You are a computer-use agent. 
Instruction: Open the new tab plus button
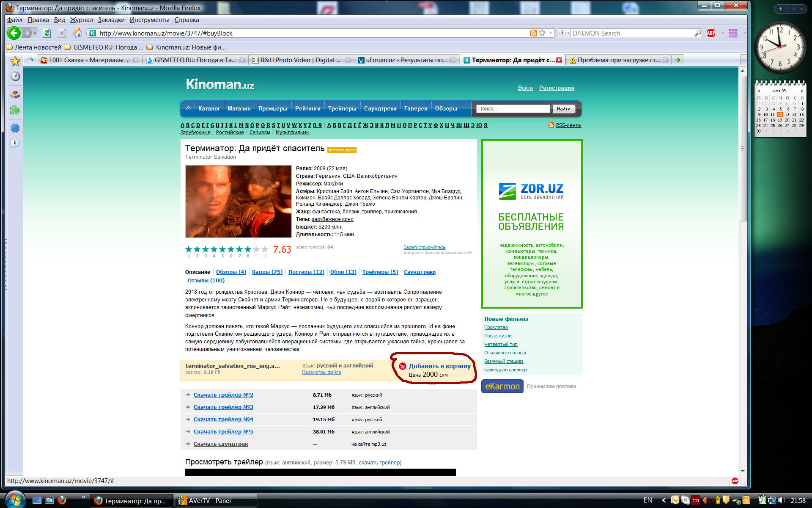point(678,60)
